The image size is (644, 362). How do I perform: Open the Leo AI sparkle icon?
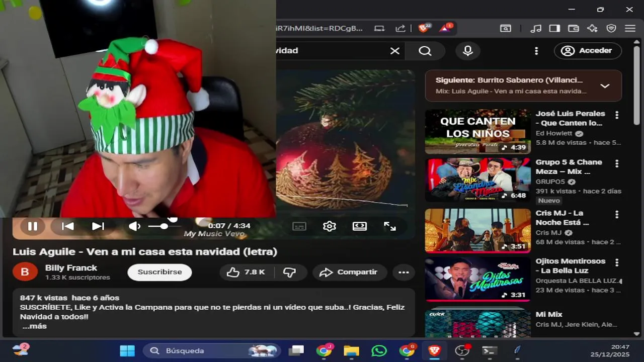(x=592, y=28)
